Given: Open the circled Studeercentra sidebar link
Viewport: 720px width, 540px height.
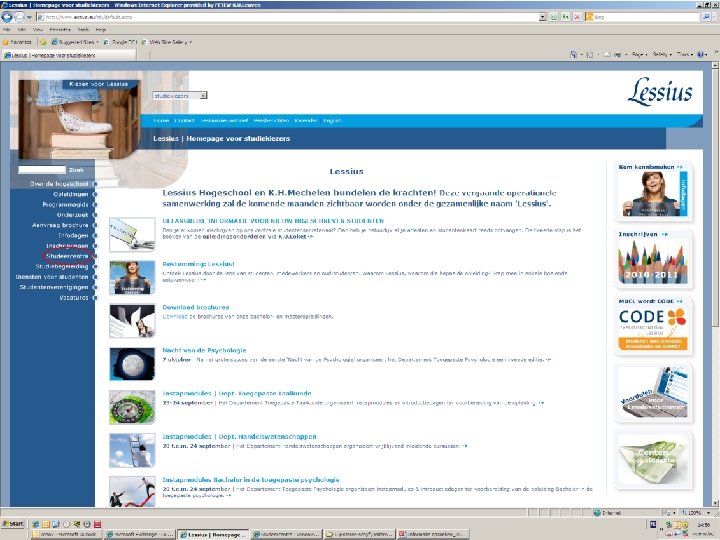Looking at the screenshot, I should (x=67, y=256).
